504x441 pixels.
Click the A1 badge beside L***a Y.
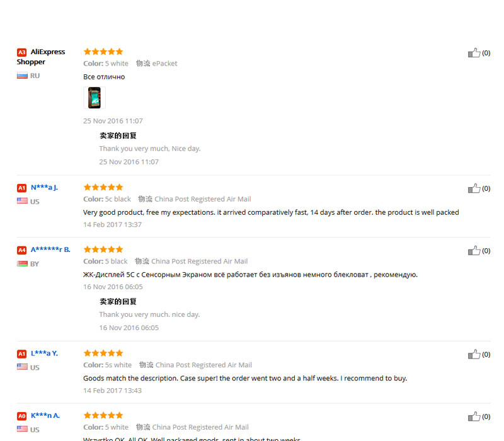coord(21,354)
